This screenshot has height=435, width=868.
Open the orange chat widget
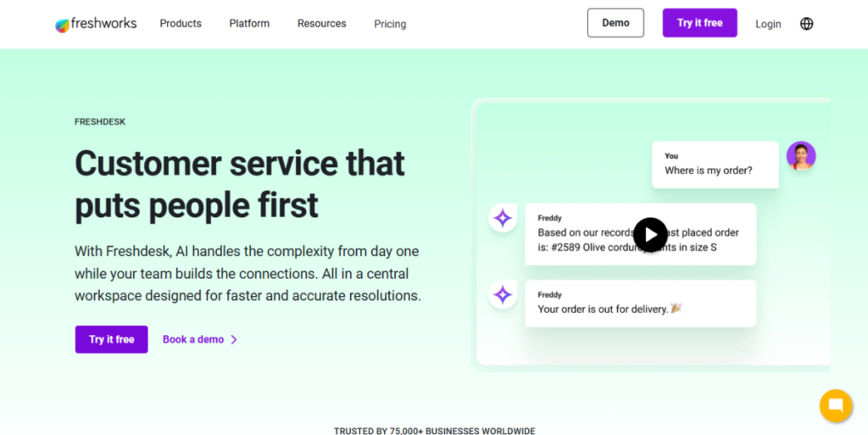(835, 405)
